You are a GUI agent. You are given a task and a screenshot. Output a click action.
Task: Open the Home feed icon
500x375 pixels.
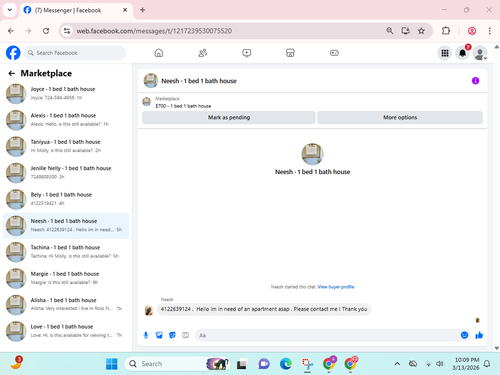tap(159, 53)
